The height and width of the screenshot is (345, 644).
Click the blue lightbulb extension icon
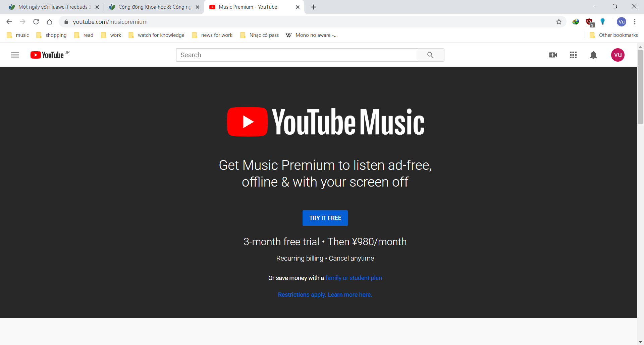click(x=603, y=22)
